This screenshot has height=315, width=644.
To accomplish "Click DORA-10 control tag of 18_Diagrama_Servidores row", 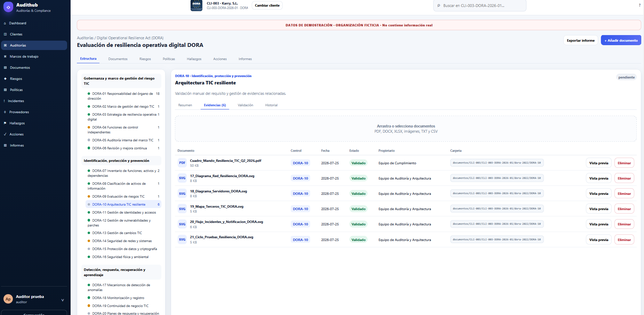I will click(300, 193).
